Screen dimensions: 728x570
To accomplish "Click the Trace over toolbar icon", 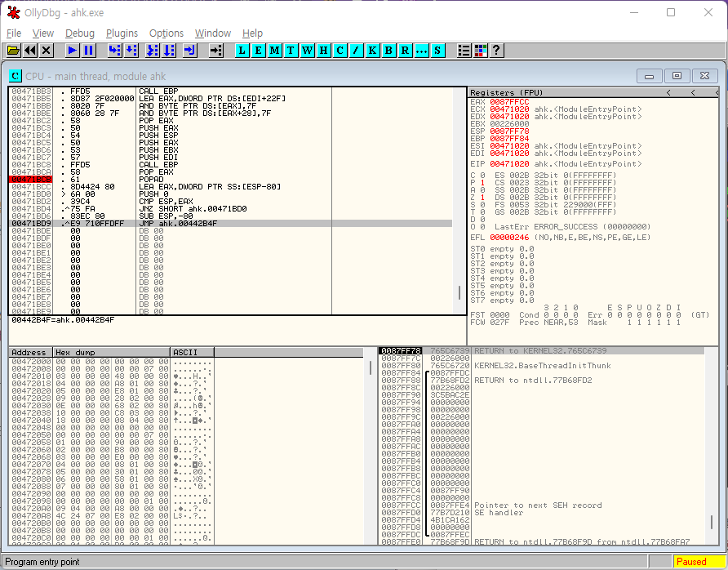I will (x=169, y=50).
